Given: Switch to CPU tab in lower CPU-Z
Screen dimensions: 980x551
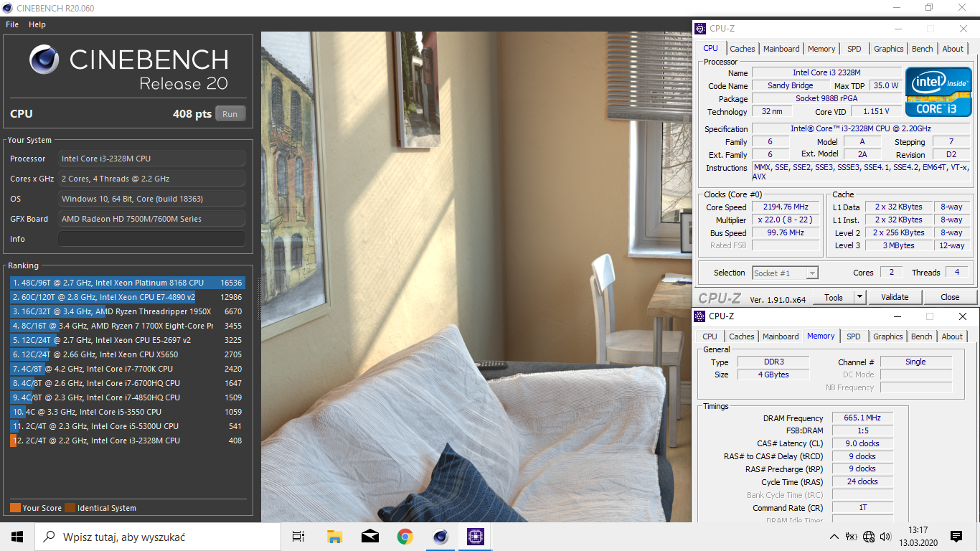Looking at the screenshot, I should point(710,336).
